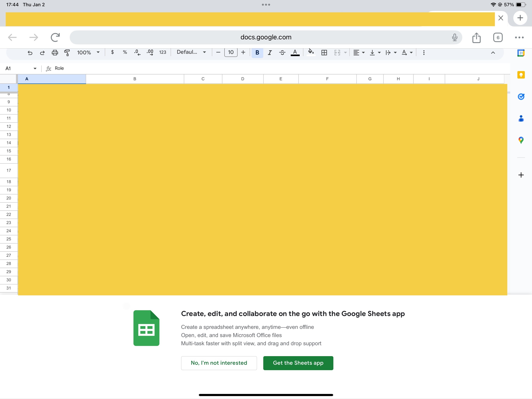
Task: Open Google Keep in side panel
Action: coord(521,75)
